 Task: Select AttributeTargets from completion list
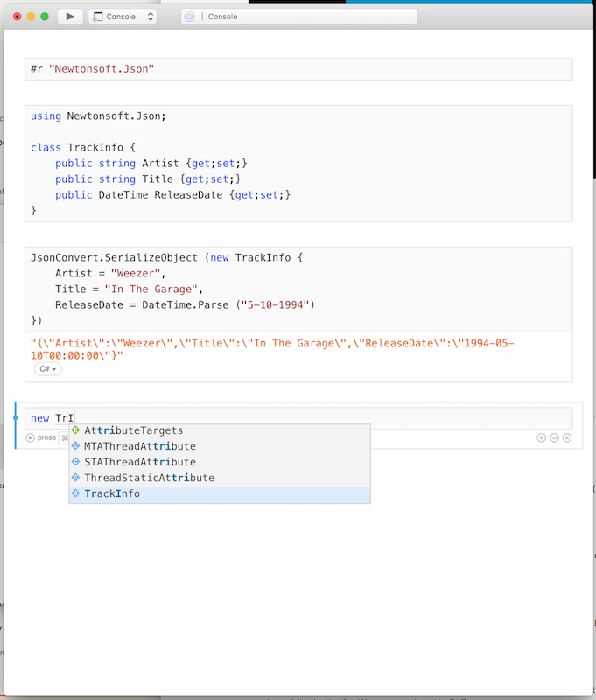(220, 430)
